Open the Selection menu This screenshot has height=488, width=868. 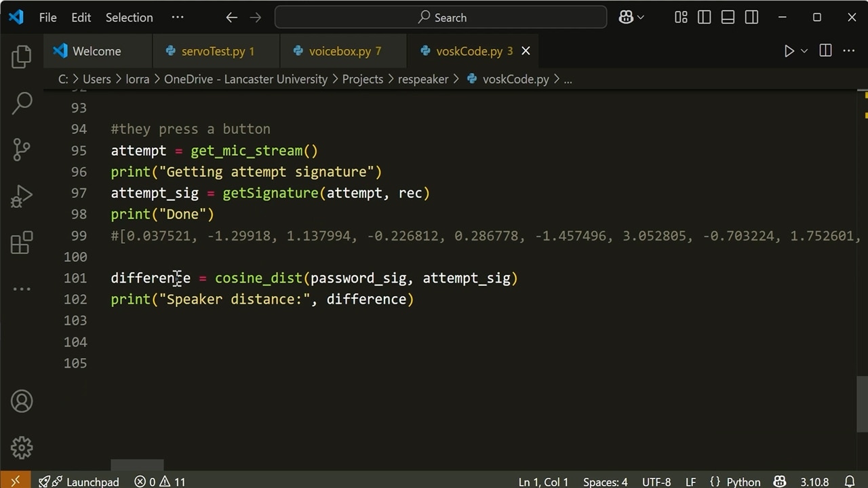pyautogui.click(x=129, y=18)
